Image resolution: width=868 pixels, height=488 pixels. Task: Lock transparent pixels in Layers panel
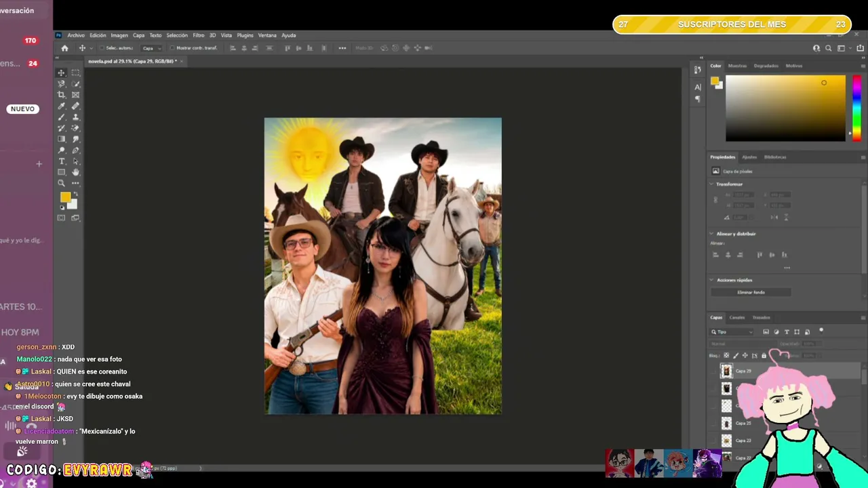tap(726, 355)
